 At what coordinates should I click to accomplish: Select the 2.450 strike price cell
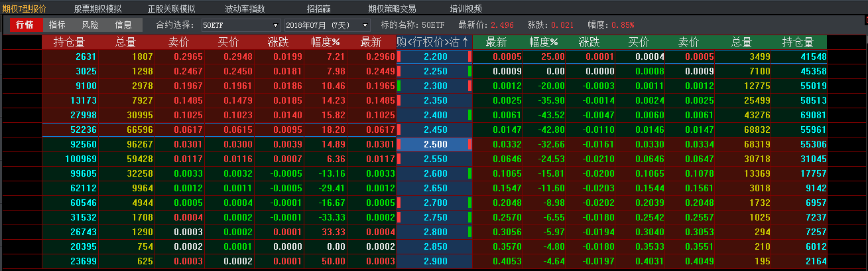click(x=434, y=130)
